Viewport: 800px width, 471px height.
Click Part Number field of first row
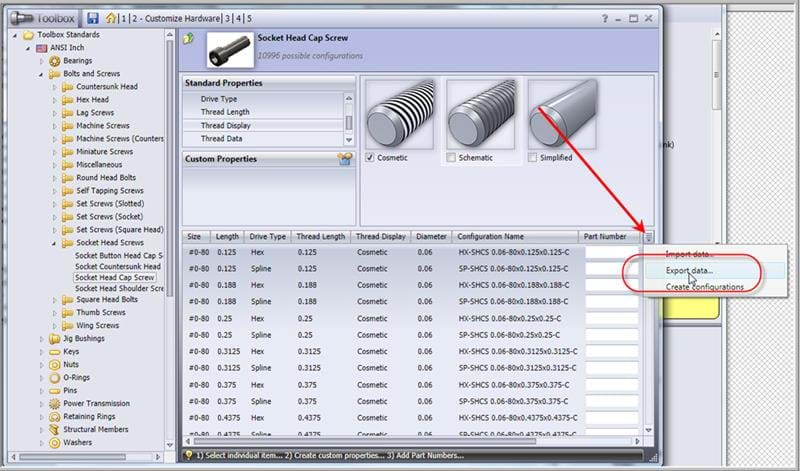611,253
